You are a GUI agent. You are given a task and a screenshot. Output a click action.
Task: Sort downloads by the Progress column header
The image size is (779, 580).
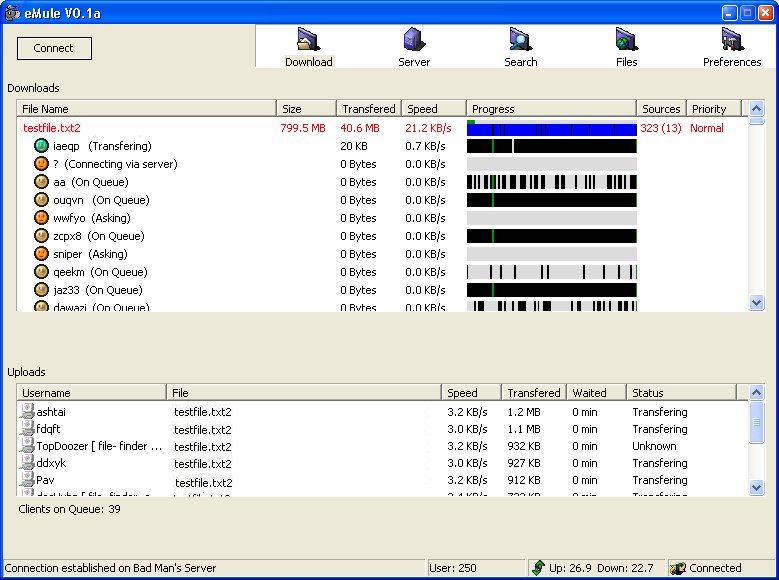click(x=551, y=108)
